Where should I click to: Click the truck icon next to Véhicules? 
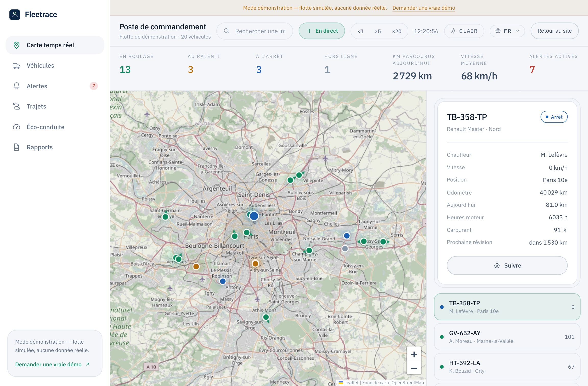[17, 66]
